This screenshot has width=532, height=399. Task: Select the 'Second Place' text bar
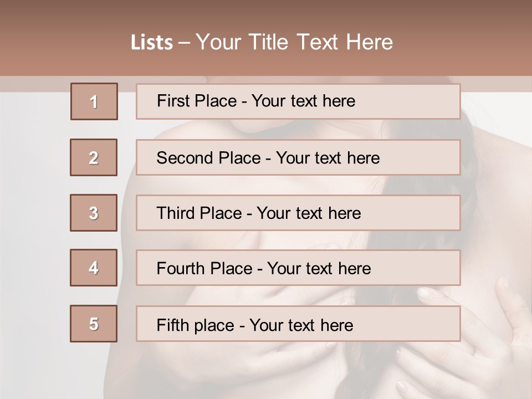point(298,157)
